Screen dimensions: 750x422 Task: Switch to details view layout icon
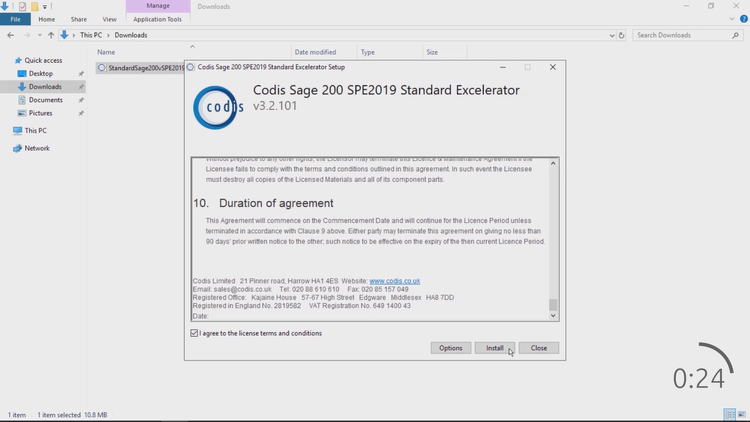pos(730,414)
